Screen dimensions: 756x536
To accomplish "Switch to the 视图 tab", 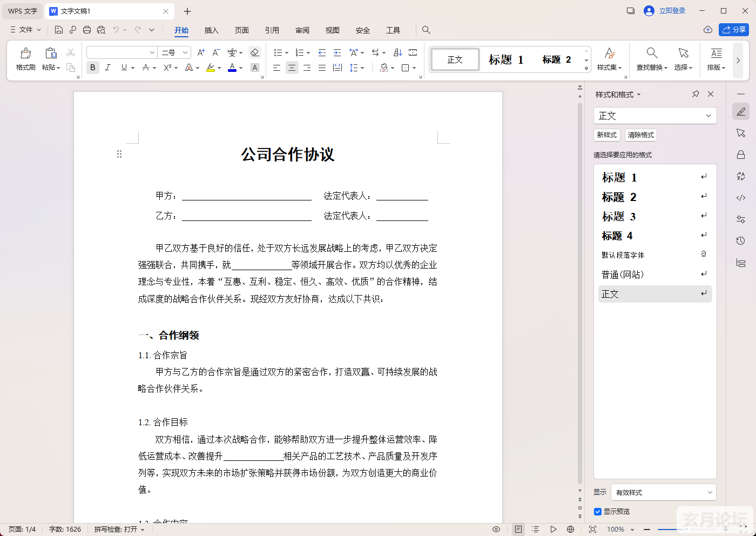I will pyautogui.click(x=333, y=30).
